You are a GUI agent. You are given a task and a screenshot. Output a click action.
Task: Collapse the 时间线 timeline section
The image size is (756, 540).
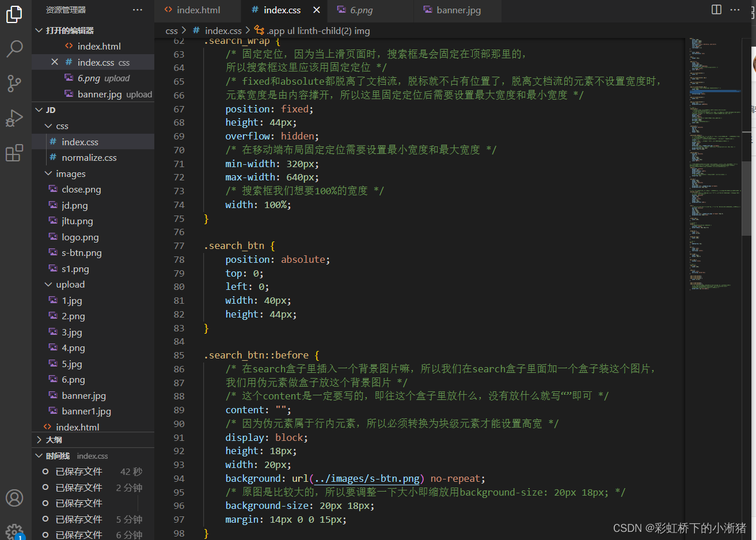tap(93, 456)
